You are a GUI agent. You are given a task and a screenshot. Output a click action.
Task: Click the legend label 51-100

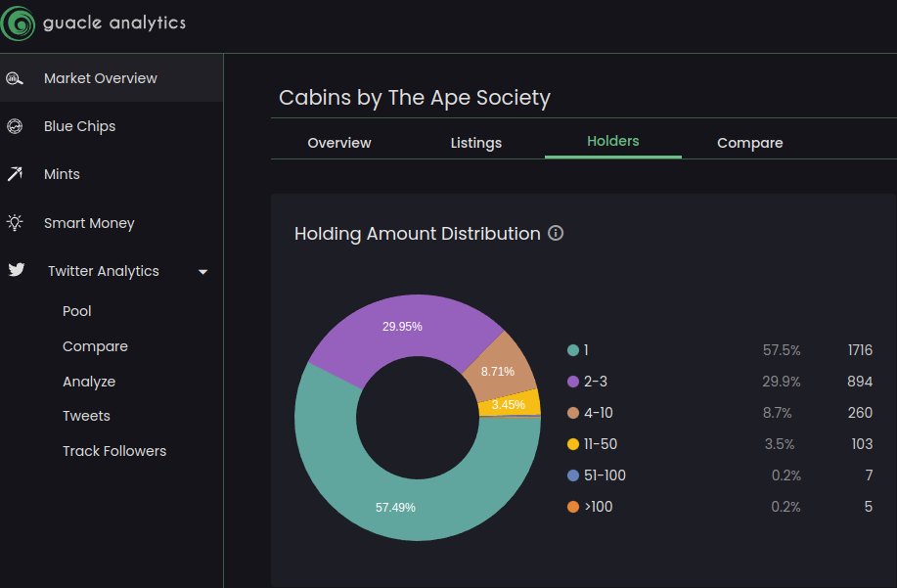tap(605, 475)
